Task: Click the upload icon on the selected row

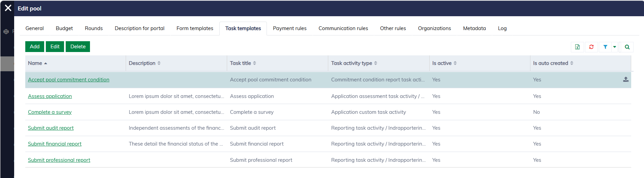Action: (625, 79)
